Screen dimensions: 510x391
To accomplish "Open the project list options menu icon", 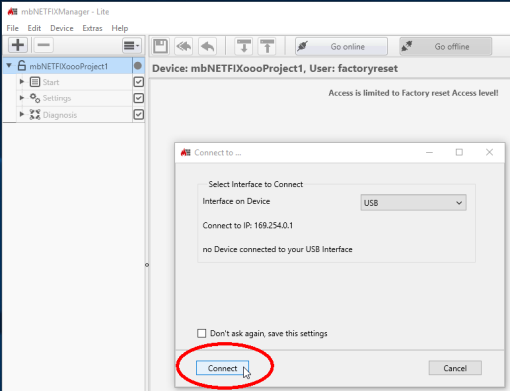I will point(131,45).
